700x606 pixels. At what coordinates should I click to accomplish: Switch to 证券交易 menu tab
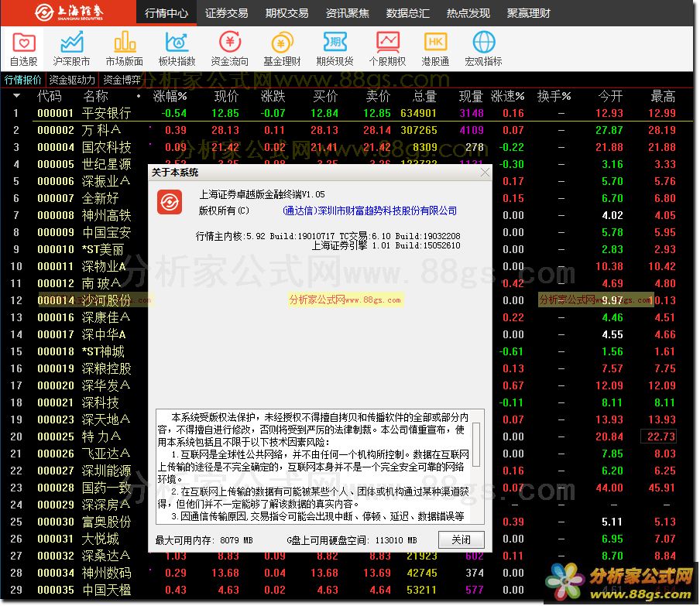pyautogui.click(x=227, y=13)
